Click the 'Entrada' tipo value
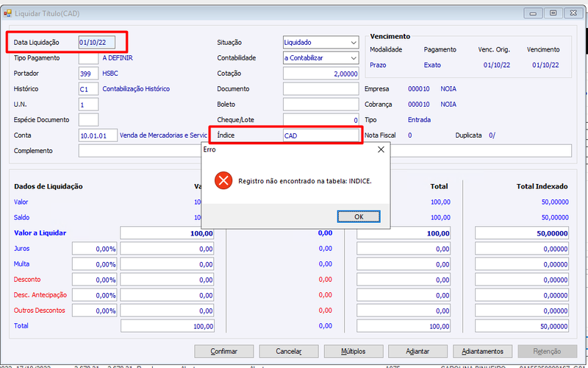Screen dimensions: 588x368 click(419, 120)
